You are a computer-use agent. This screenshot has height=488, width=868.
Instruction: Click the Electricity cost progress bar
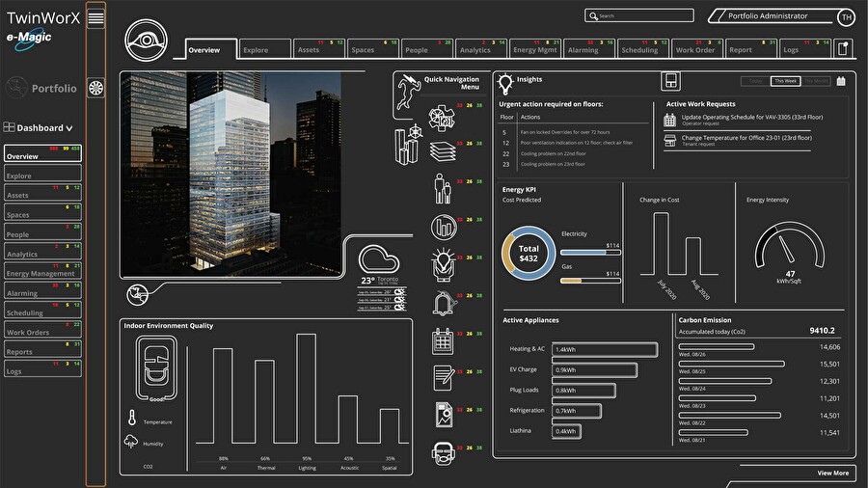[x=590, y=253]
